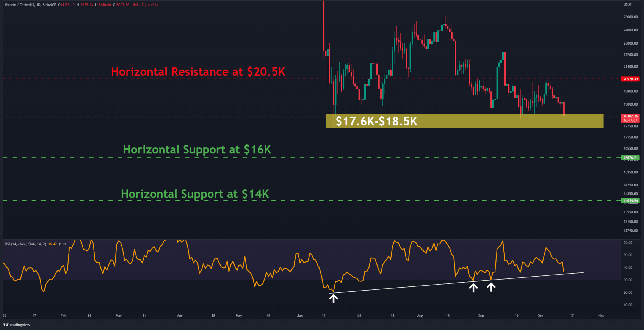Click the green 14044.96 price tag
Screen dimensions: 644x330
(630, 201)
